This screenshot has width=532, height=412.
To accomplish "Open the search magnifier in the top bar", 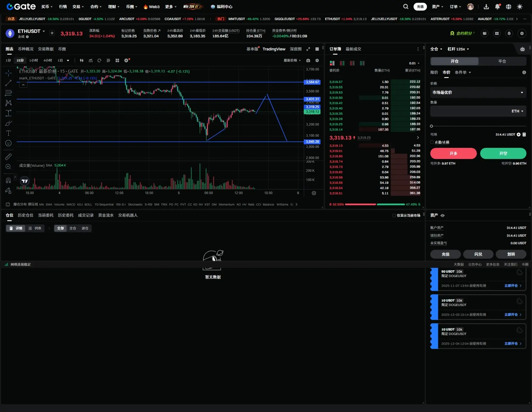I will pos(406,7).
